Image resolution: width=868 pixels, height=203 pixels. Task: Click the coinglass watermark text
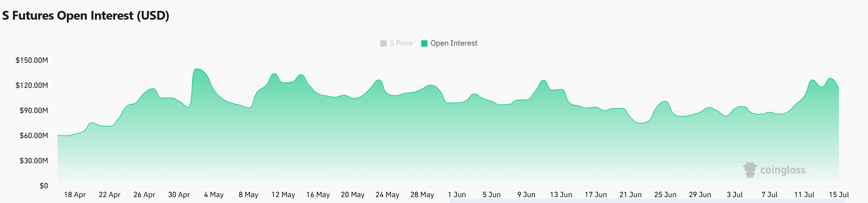point(783,170)
